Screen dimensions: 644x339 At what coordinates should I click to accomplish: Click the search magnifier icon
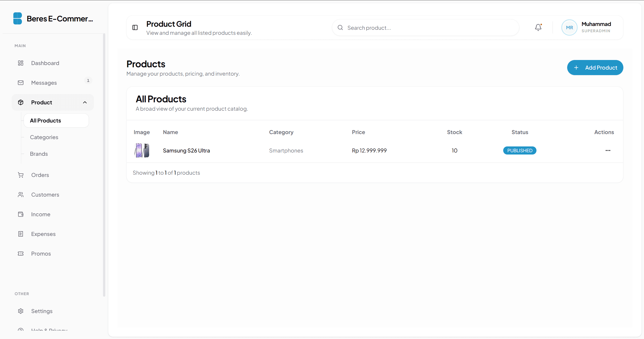coord(340,27)
